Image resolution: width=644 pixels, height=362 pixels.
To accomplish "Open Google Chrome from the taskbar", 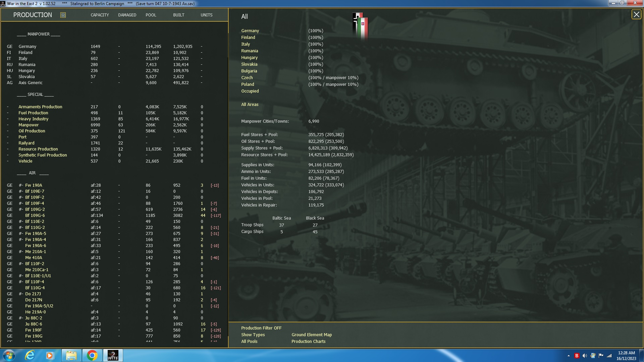I will click(92, 355).
